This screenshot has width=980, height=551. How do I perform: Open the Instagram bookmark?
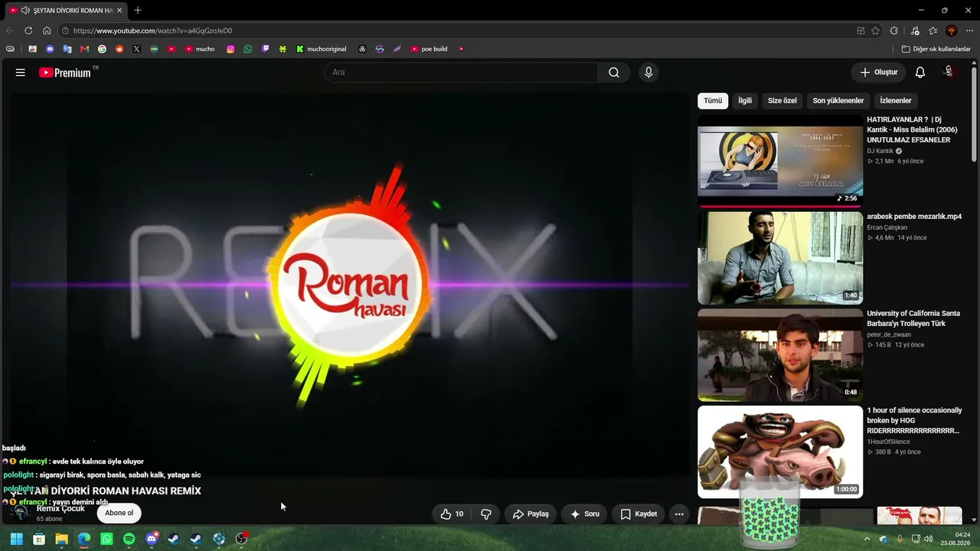(x=230, y=49)
